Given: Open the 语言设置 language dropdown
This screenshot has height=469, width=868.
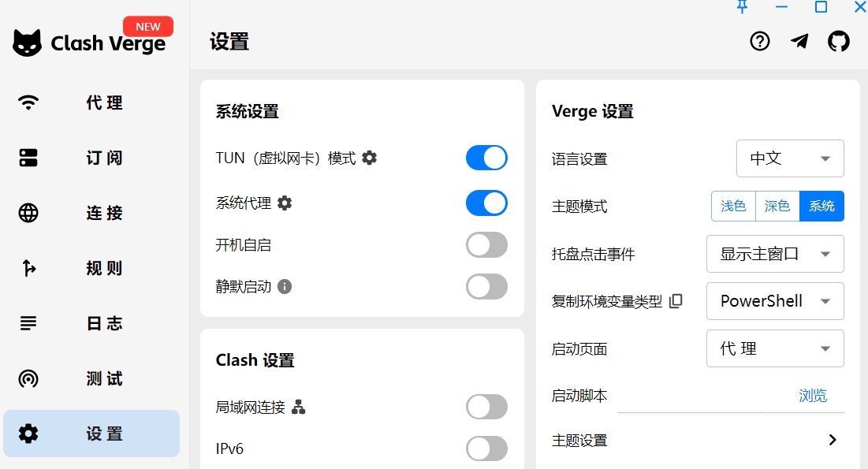Looking at the screenshot, I should click(x=790, y=158).
